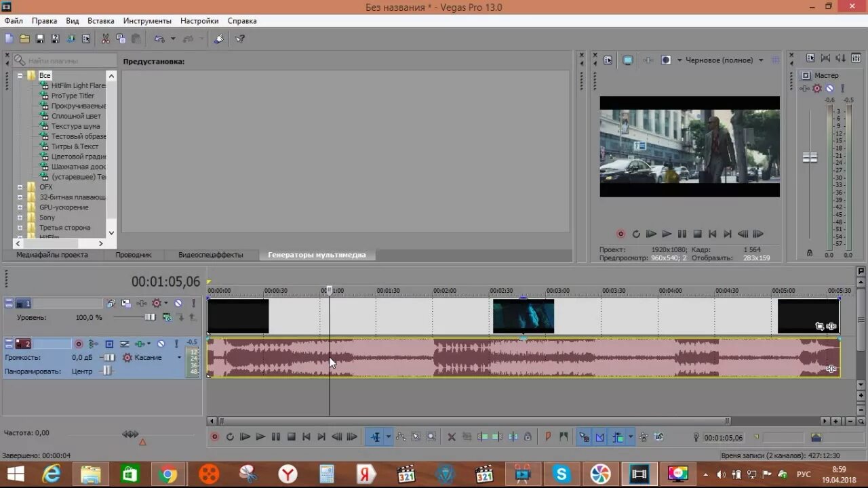This screenshot has width=868, height=488.
Task: Toggle loop playback button
Action: (230, 437)
